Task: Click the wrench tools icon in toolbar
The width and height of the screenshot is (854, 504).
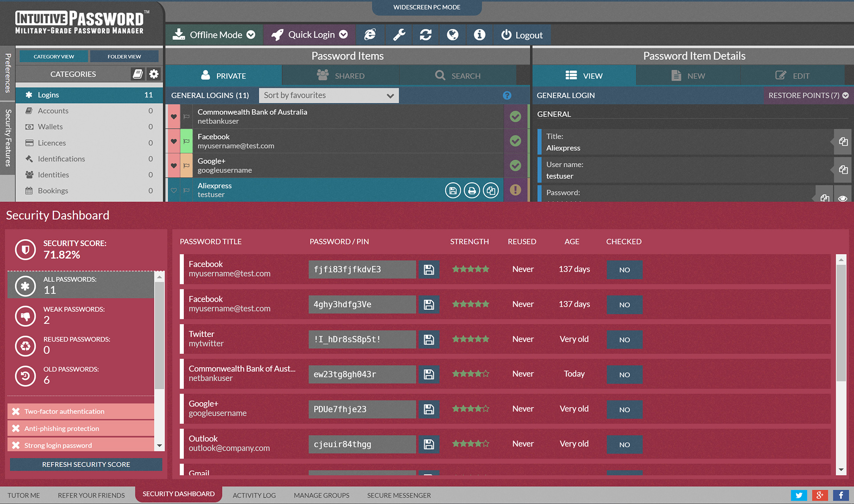Action: (399, 35)
